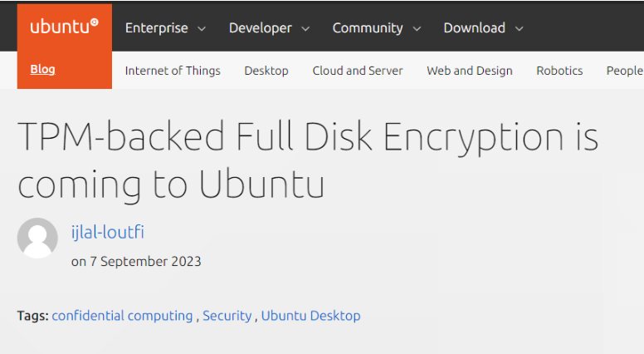
Task: Click the author avatar image
Action: click(37, 238)
